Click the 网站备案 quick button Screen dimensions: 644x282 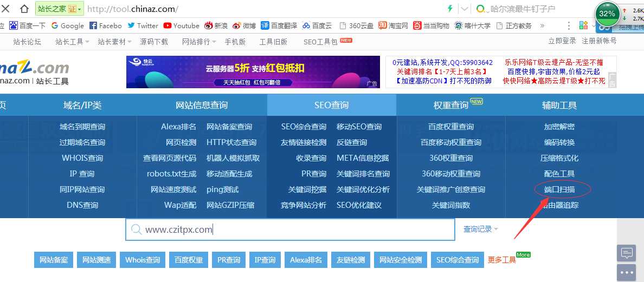53,260
